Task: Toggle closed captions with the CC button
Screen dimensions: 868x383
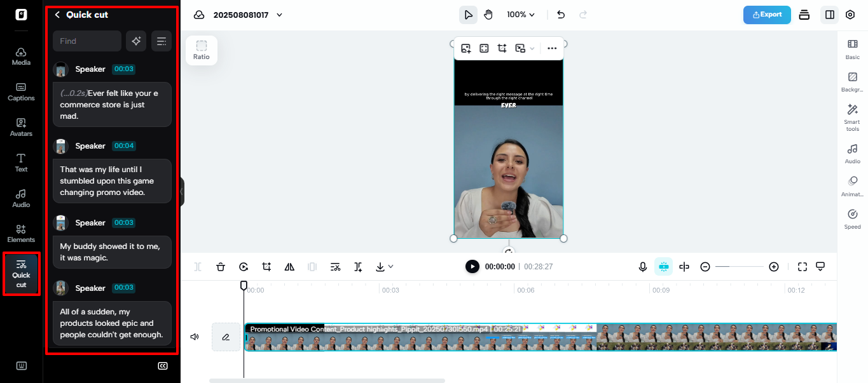Action: pos(163,366)
